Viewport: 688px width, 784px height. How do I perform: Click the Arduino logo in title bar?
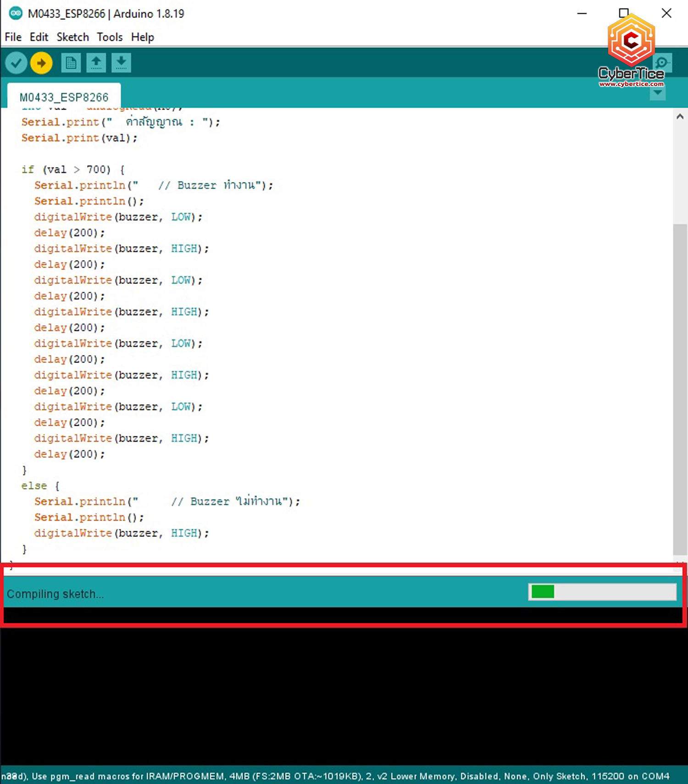click(16, 13)
